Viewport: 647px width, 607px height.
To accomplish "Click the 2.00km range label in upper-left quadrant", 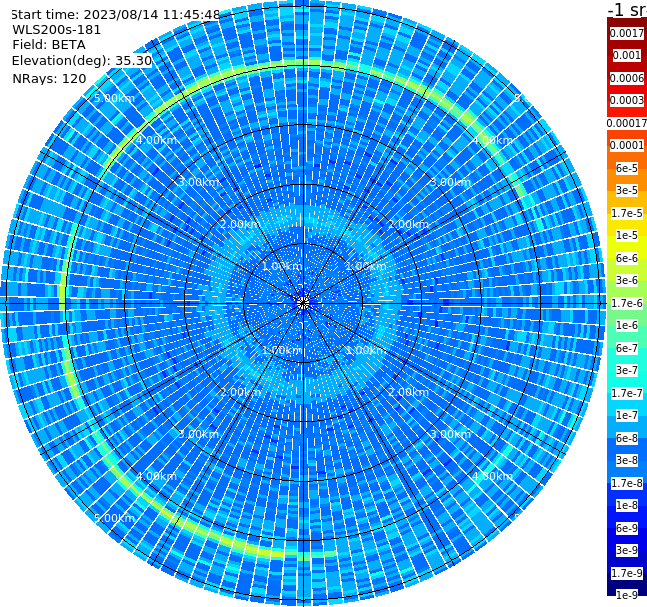I will click(x=241, y=224).
